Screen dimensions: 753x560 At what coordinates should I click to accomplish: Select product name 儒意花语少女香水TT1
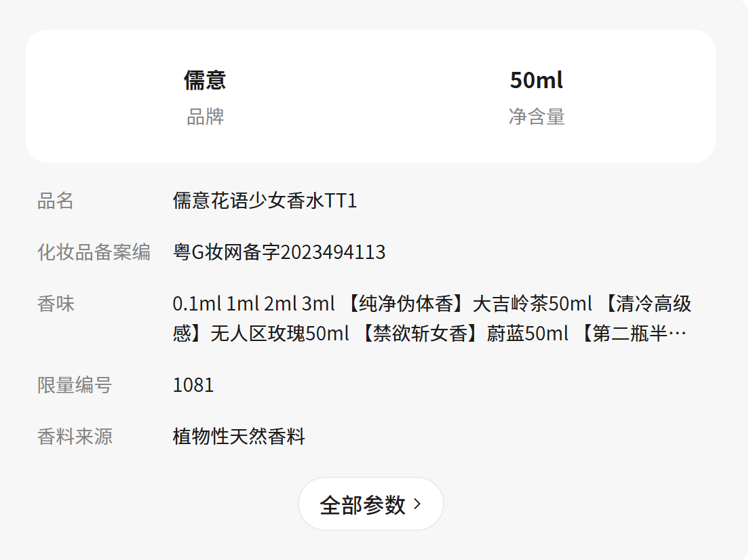click(265, 201)
